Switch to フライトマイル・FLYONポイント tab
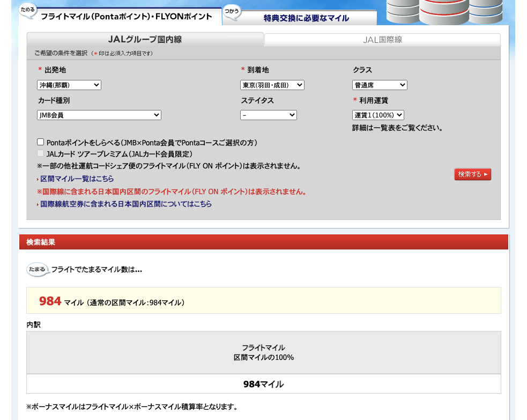Screen dimensions: 527x420 [x=127, y=17]
